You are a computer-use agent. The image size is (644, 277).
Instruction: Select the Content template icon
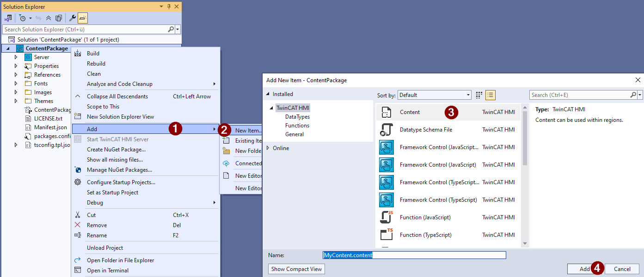(x=386, y=112)
